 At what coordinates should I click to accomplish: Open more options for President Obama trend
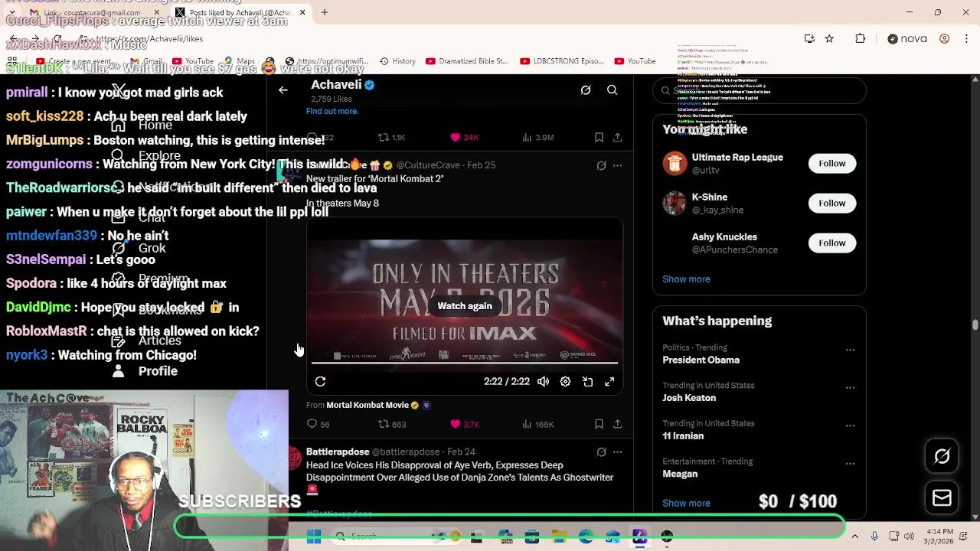pos(850,350)
